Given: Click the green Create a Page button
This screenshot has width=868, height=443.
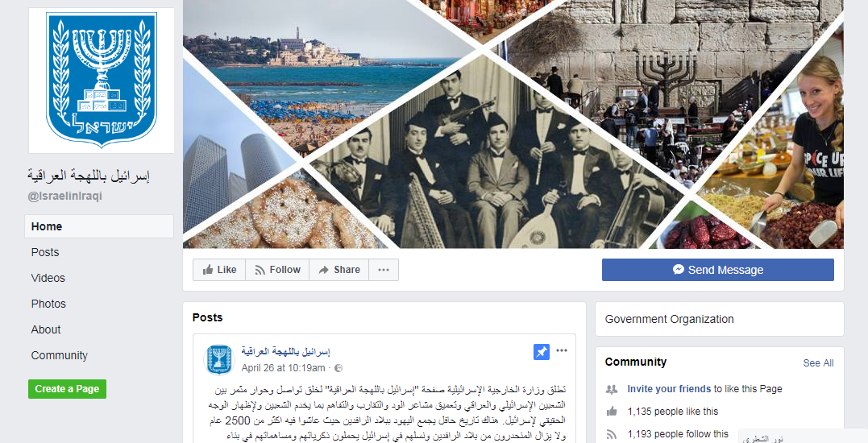Looking at the screenshot, I should pos(67,389).
